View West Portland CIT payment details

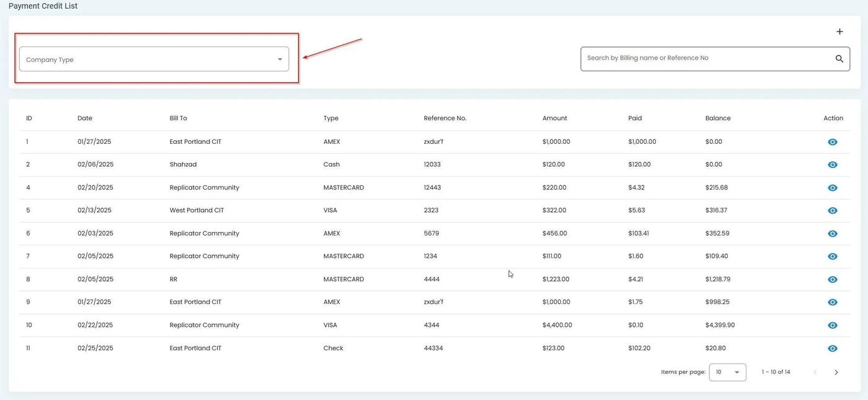[832, 210]
